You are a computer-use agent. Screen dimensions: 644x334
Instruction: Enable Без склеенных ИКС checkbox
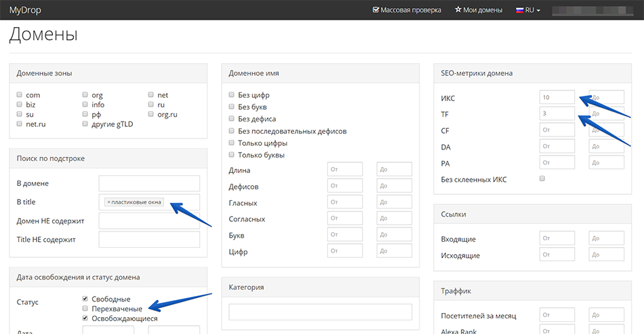tap(542, 179)
